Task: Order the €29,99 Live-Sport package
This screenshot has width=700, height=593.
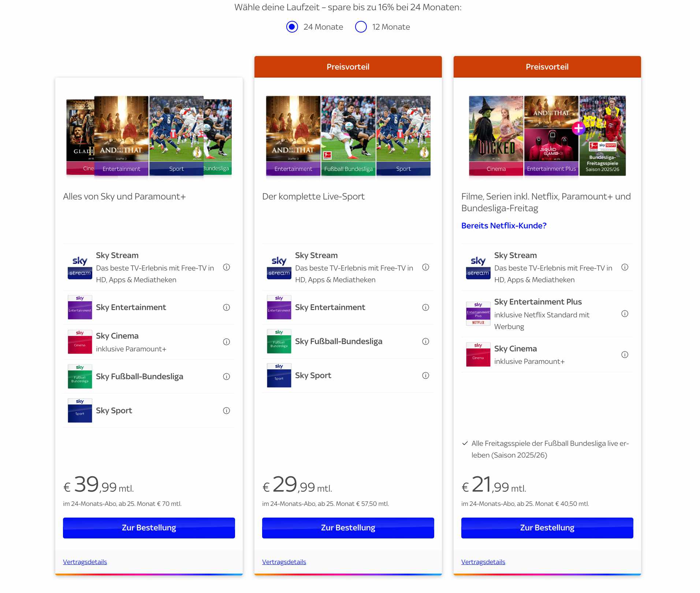Action: pos(348,528)
